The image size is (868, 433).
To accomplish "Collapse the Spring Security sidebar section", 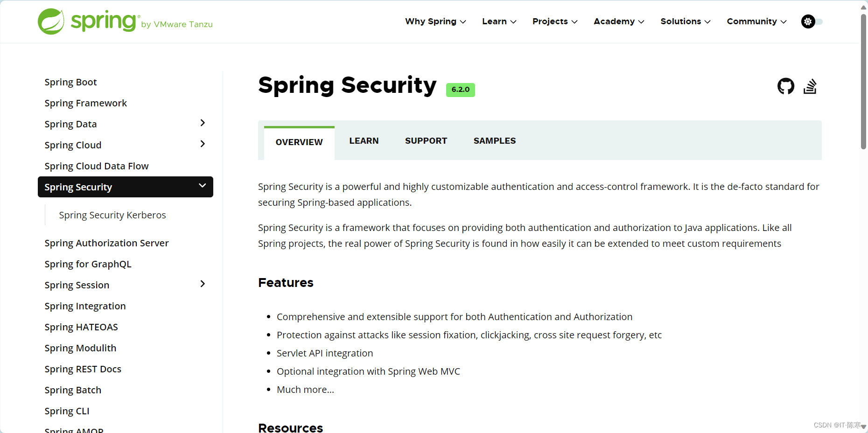I will pyautogui.click(x=203, y=186).
